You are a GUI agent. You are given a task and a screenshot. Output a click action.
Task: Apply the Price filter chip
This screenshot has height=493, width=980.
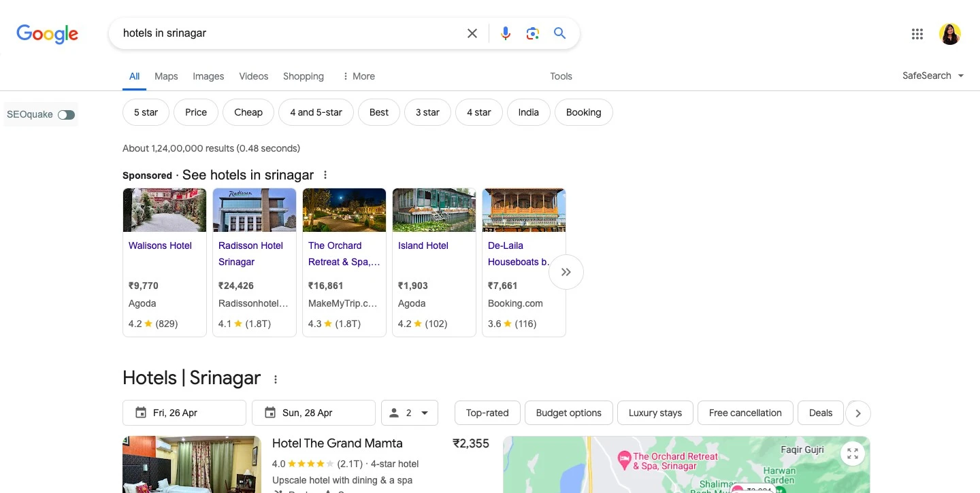point(196,112)
